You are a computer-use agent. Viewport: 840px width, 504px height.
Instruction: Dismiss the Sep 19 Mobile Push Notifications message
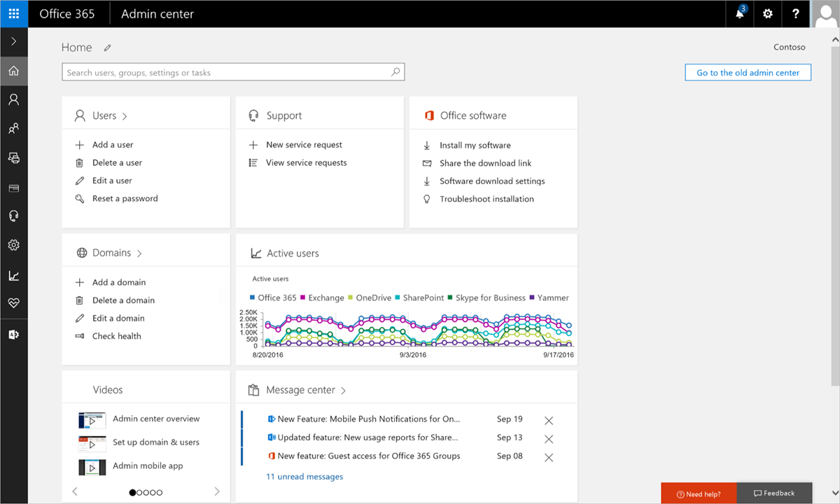[x=549, y=420]
